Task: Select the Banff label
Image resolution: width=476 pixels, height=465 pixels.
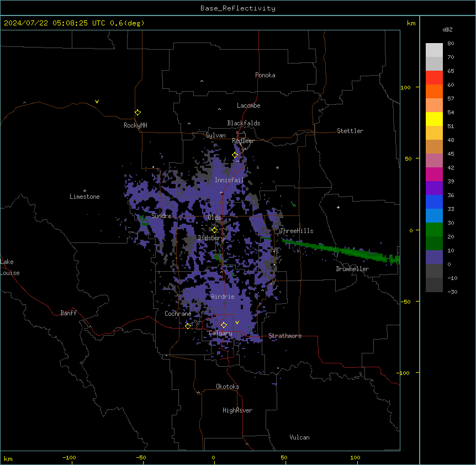Action: 68,313
